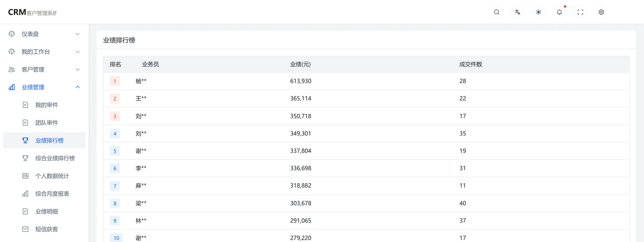Click the 团队审件 document icon
The height and width of the screenshot is (242, 644).
point(25,123)
